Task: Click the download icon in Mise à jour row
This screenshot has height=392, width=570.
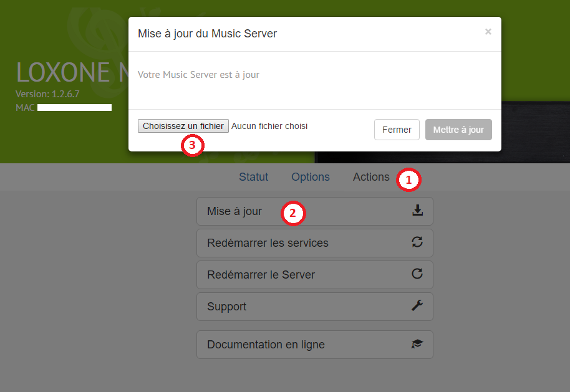Action: click(417, 211)
